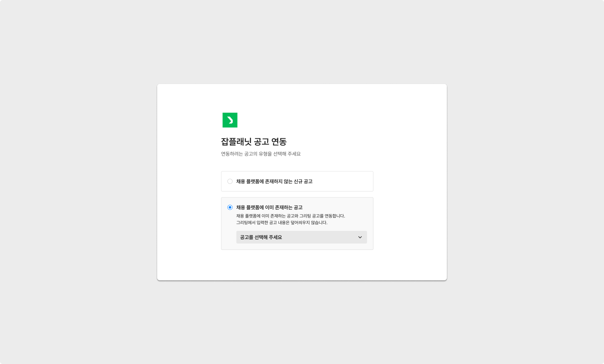Click the description line about 그리팅 공고를 연동합니다
604x364 pixels.
(x=290, y=216)
